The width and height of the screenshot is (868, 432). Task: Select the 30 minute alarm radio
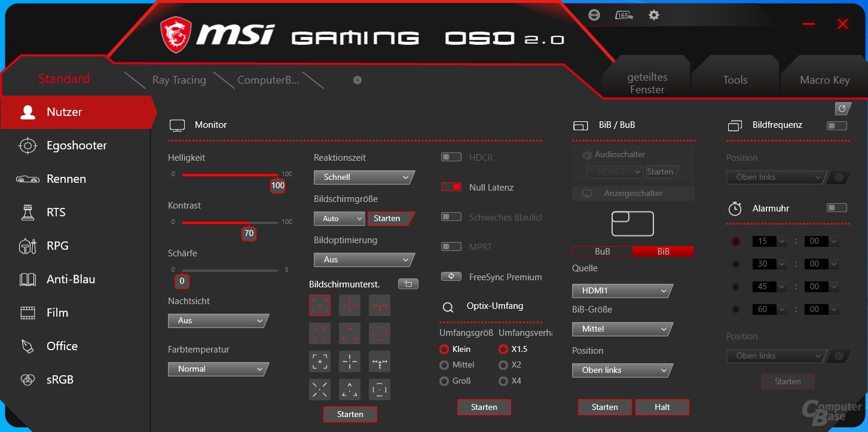click(735, 264)
